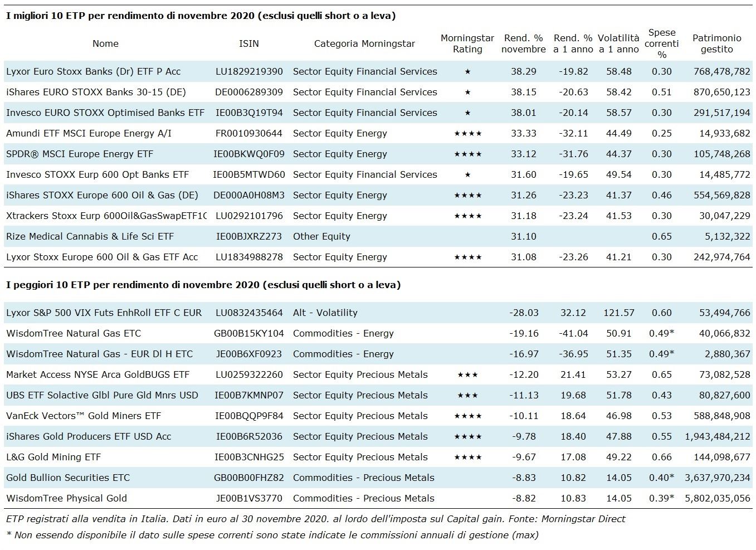The height and width of the screenshot is (550, 756).
Task: Click the three-star rating of UBS ETF Solactive row
Action: pyautogui.click(x=467, y=396)
